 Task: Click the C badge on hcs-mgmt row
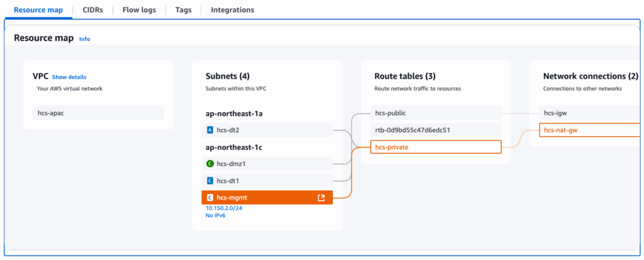click(210, 198)
